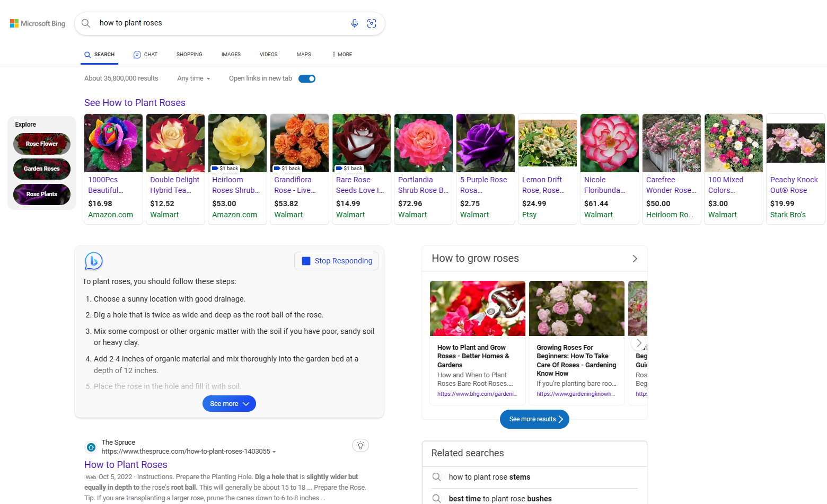Viewport: 827px width, 504px height.
Task: Click the lightbulb icon next to The Spruce
Action: coord(360,445)
